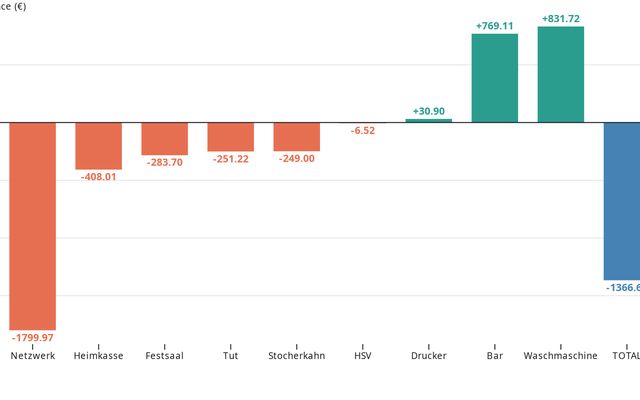Click the -1799.97 value label
Image resolution: width=640 pixels, height=400 pixels.
click(32, 338)
